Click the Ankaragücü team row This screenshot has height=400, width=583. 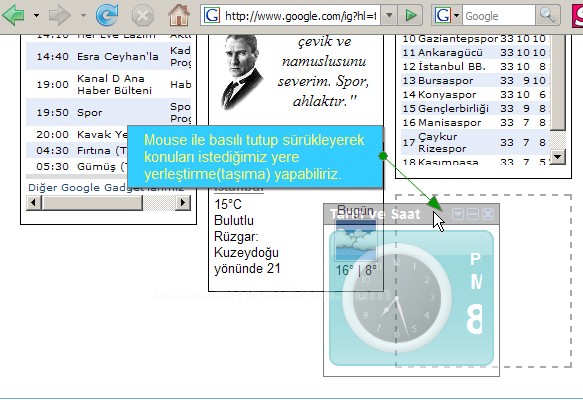[475, 52]
